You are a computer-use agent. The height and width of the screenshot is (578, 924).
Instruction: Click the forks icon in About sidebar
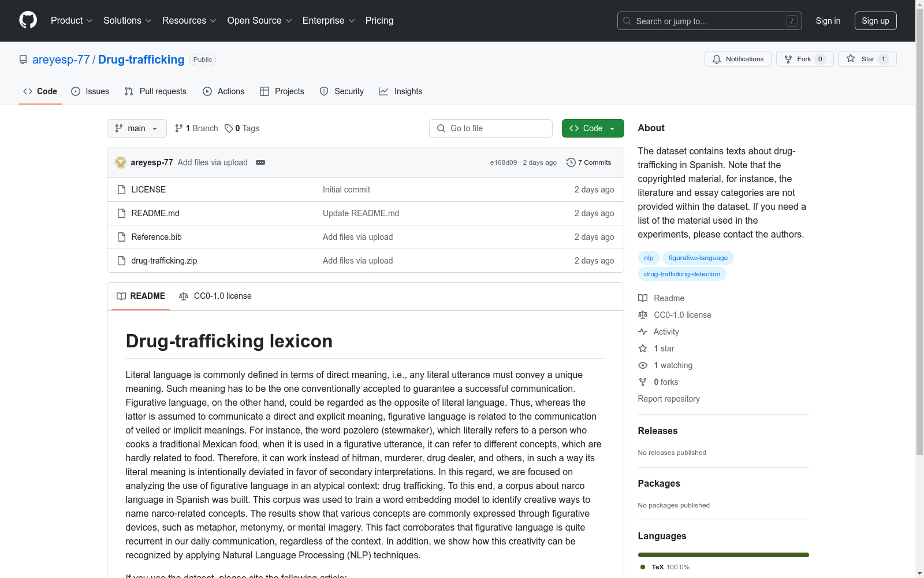[643, 382]
